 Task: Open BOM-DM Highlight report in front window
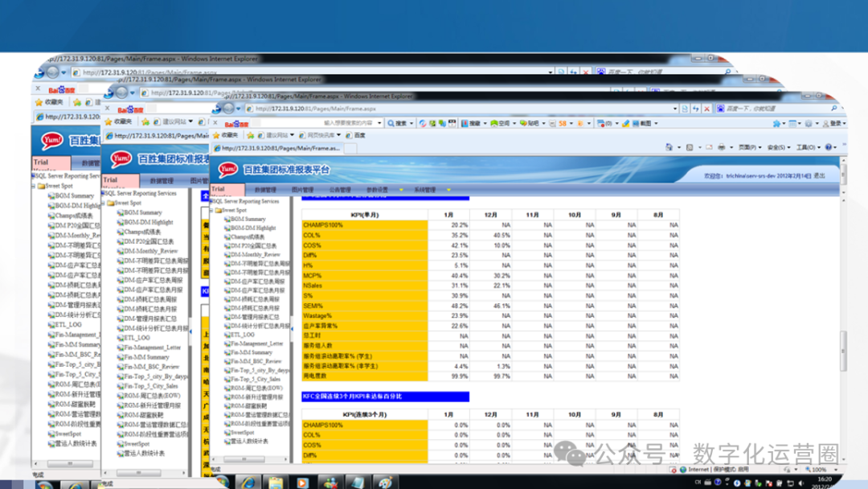(x=253, y=228)
